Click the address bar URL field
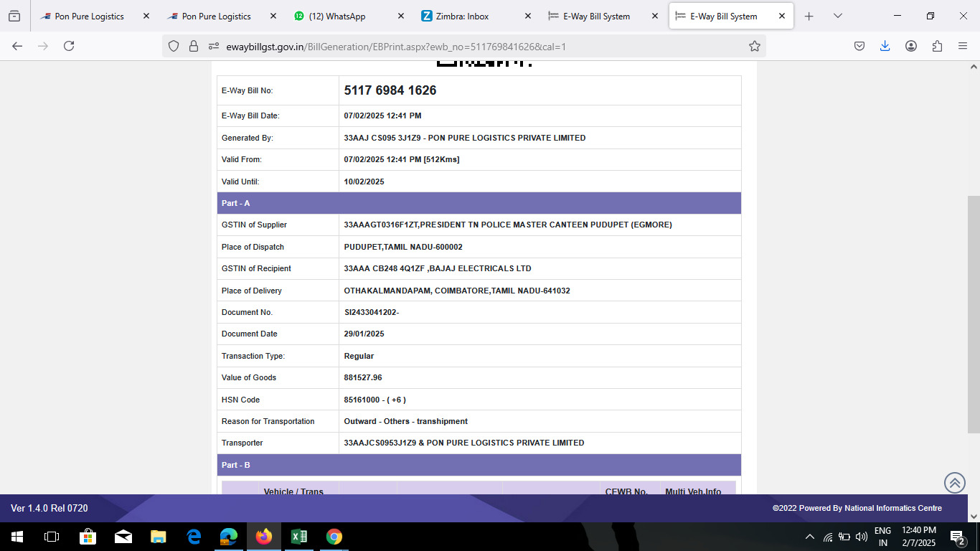The height and width of the screenshot is (551, 980). (466, 46)
